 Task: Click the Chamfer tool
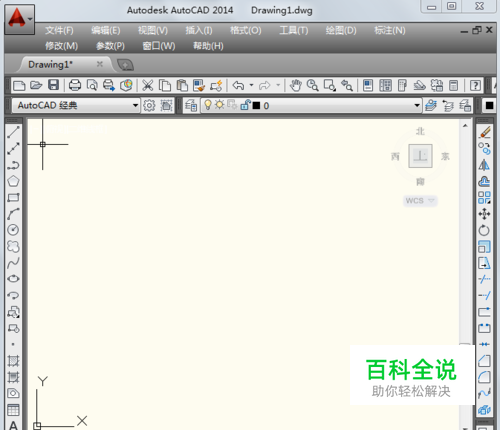click(x=484, y=361)
